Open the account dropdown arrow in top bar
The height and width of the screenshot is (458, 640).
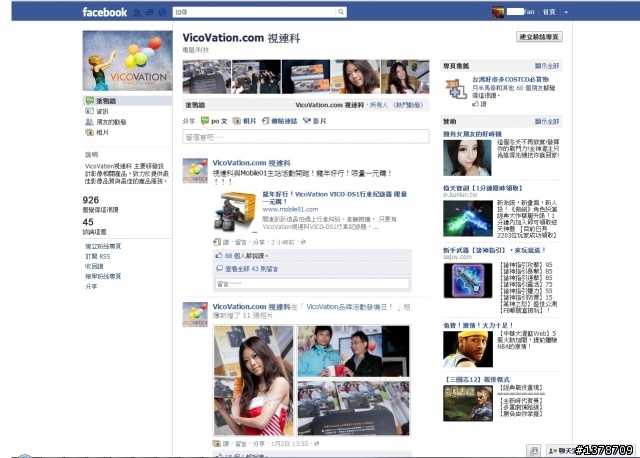pyautogui.click(x=566, y=12)
